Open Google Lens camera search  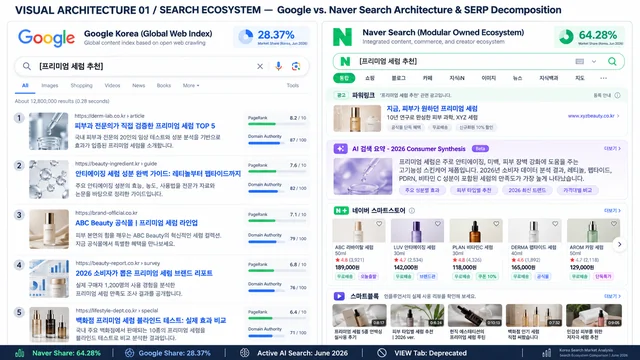296,66
